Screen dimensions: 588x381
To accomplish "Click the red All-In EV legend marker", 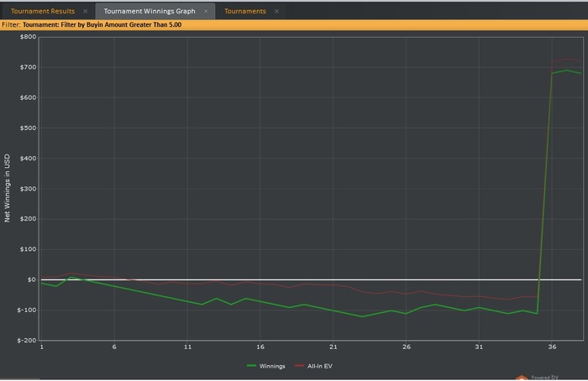I will [302, 366].
